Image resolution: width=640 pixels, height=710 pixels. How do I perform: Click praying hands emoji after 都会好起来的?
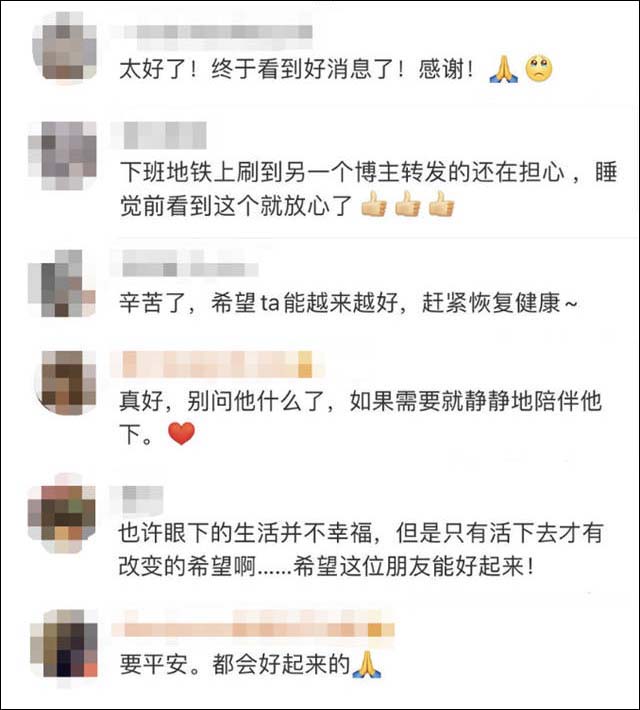pyautogui.click(x=367, y=664)
